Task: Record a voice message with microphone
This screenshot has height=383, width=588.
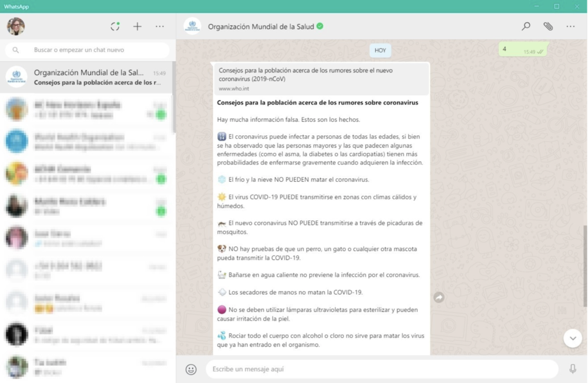Action: tap(573, 369)
